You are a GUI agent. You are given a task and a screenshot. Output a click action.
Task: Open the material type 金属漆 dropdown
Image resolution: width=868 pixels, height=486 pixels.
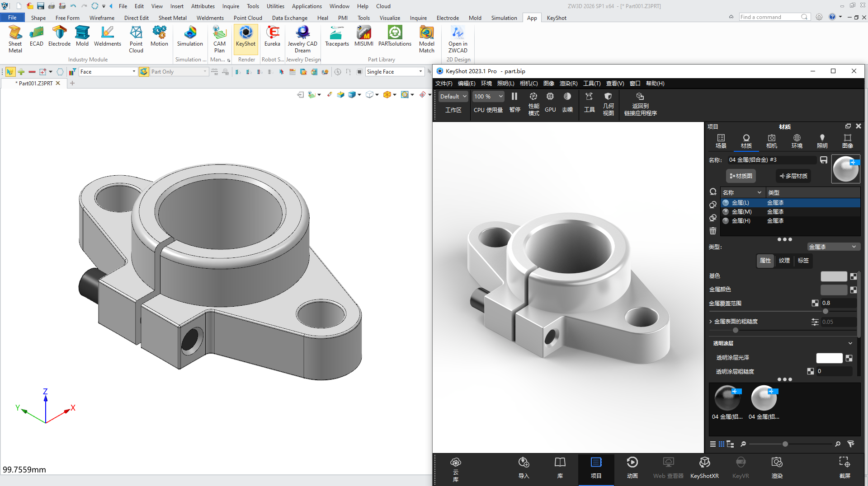click(833, 247)
